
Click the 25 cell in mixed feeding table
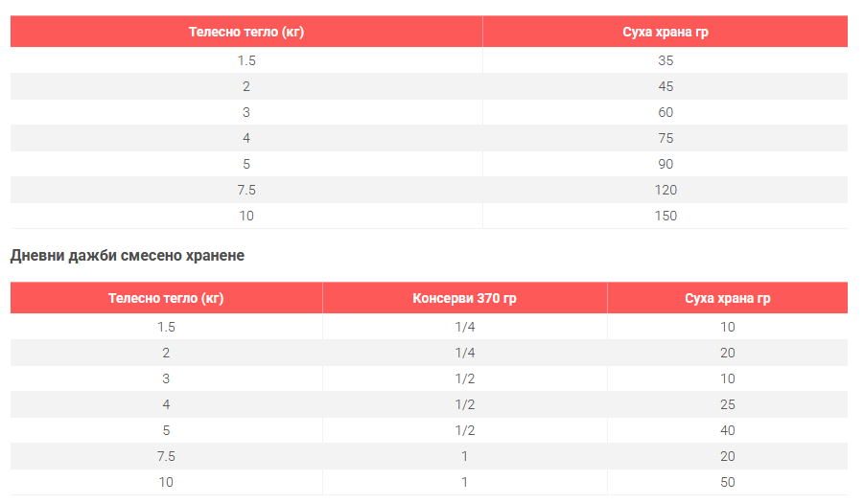(x=727, y=404)
